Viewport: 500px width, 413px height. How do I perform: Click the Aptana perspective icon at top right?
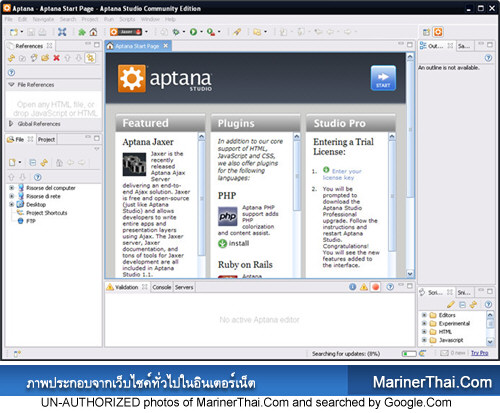coord(438,32)
